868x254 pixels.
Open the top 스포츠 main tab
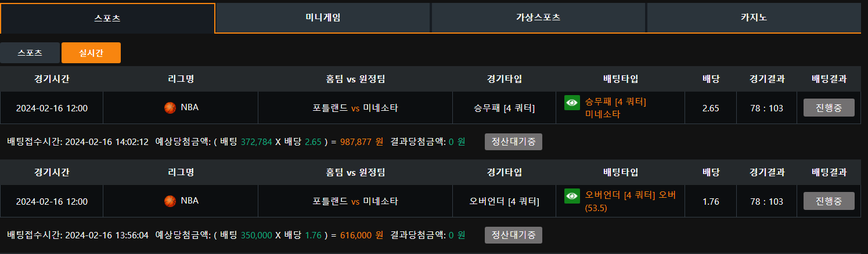tap(107, 18)
